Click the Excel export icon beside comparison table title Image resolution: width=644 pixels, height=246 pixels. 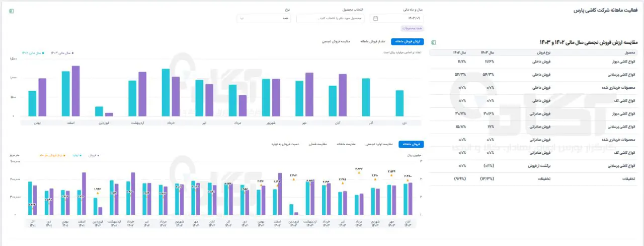pos(434,42)
